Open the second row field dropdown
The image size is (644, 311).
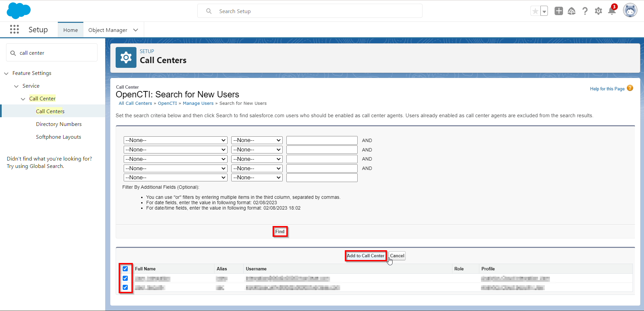[175, 149]
